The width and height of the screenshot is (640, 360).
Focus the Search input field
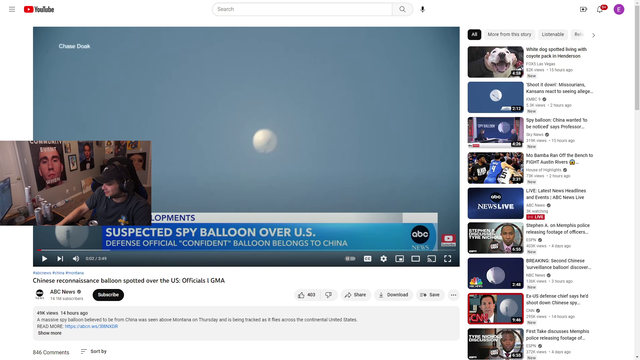pyautogui.click(x=302, y=9)
